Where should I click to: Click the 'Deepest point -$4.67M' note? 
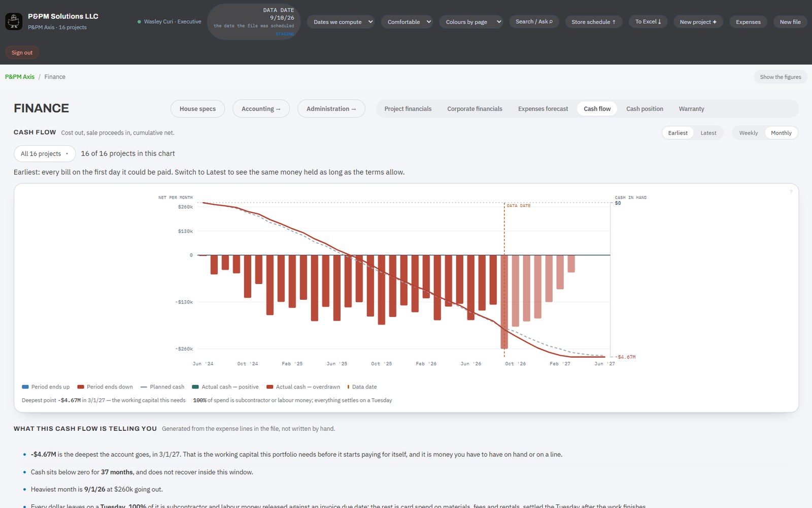click(104, 400)
